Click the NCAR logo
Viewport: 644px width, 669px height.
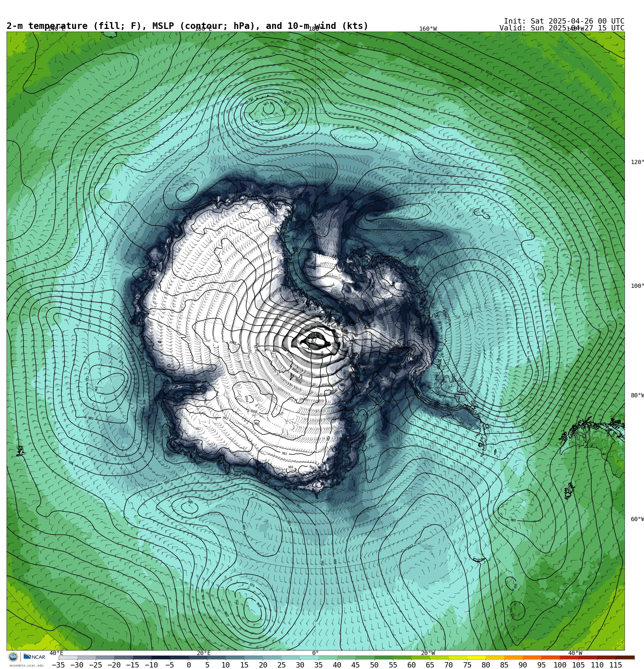(x=34, y=657)
